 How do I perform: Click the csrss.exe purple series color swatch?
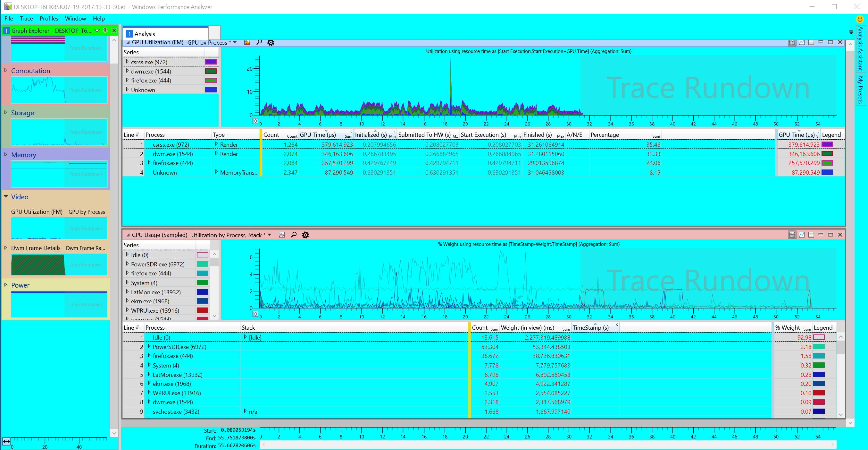[x=211, y=62]
